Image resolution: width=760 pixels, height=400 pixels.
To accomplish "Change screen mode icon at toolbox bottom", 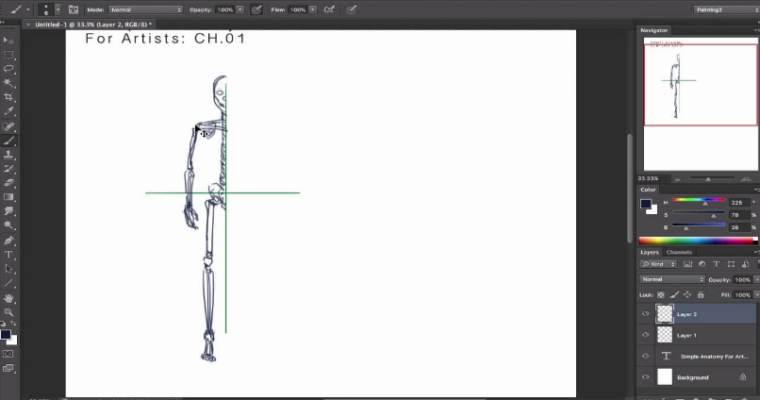I will click(x=8, y=368).
